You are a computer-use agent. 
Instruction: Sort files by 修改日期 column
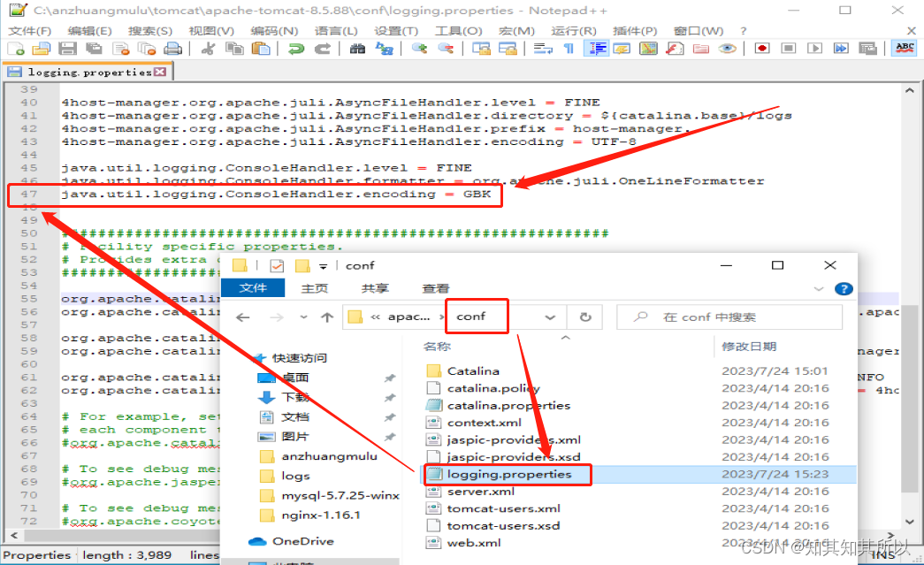click(x=749, y=347)
